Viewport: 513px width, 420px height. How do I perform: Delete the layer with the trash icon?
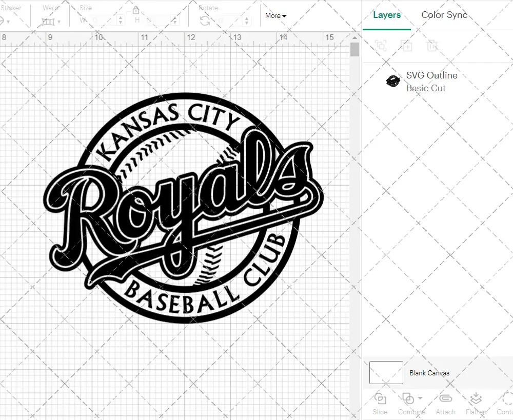[432, 46]
